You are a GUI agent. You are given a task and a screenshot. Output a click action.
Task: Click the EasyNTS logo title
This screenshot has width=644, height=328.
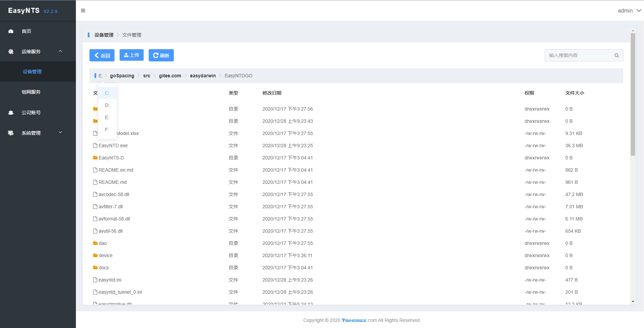click(x=24, y=11)
